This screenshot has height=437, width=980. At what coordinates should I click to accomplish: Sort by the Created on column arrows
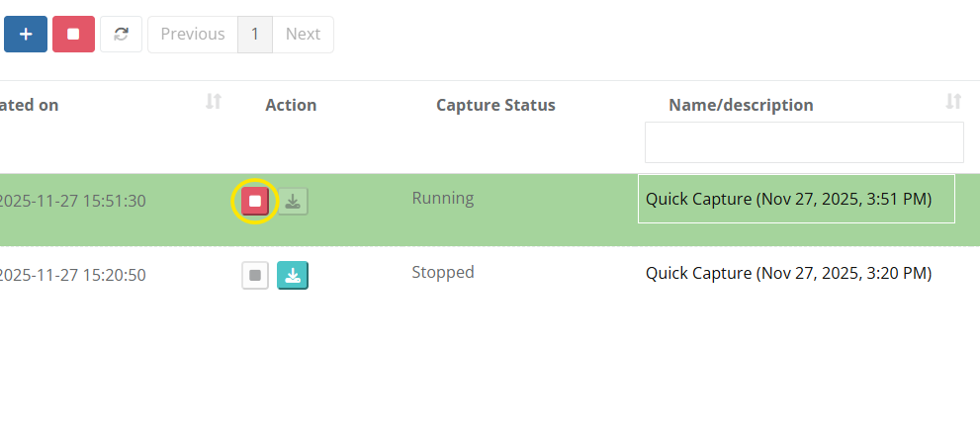214,102
